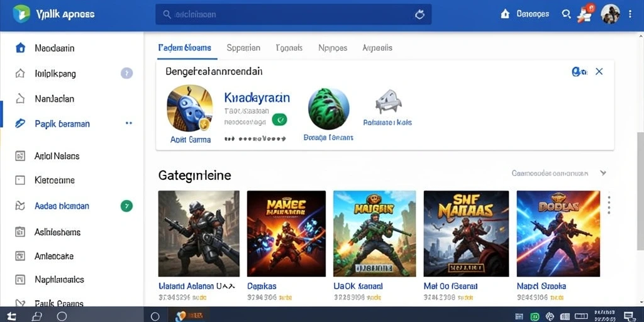Switch to the Sppenian tab
The image size is (644, 322).
pyautogui.click(x=243, y=48)
